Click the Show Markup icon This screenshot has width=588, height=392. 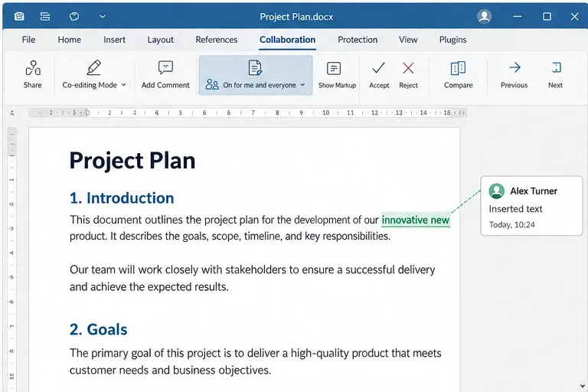click(333, 69)
